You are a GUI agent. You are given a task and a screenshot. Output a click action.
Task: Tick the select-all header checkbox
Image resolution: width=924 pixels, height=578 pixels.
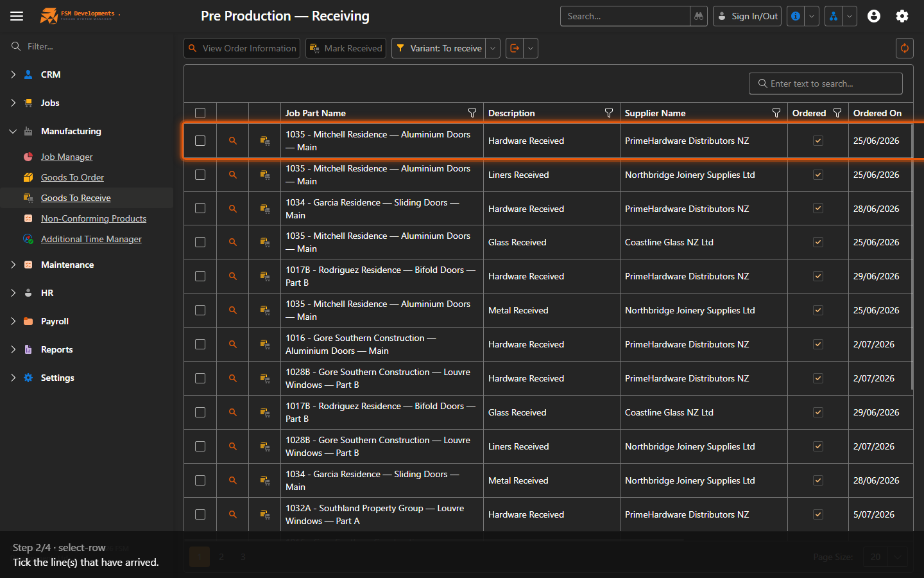[x=200, y=113]
